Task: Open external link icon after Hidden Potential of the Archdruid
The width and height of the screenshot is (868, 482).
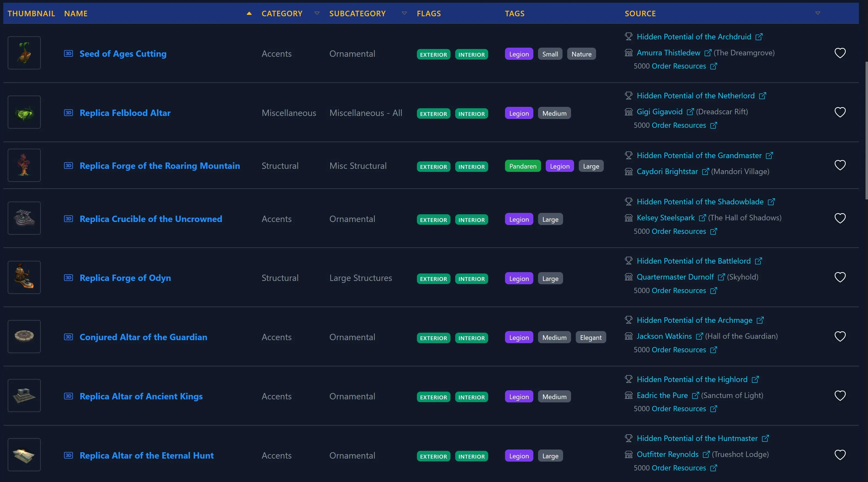Action: click(759, 37)
